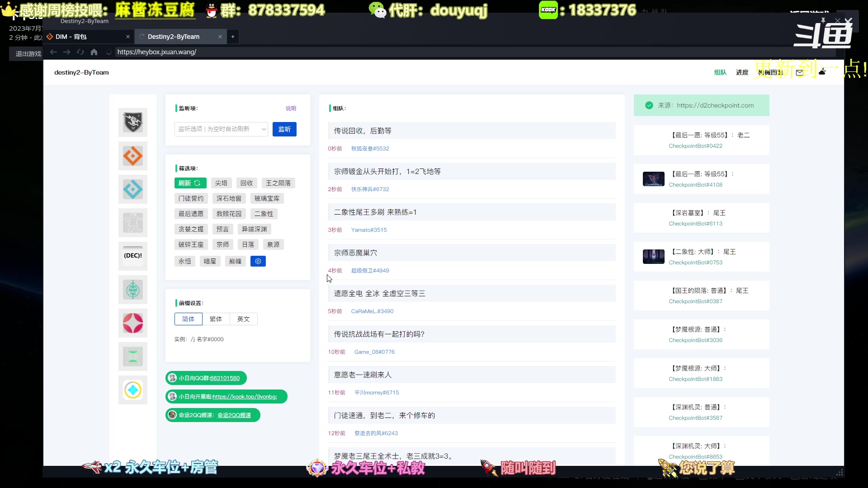The image size is (868, 488).
Task: Open the mail envelope icon in header
Action: click(799, 72)
